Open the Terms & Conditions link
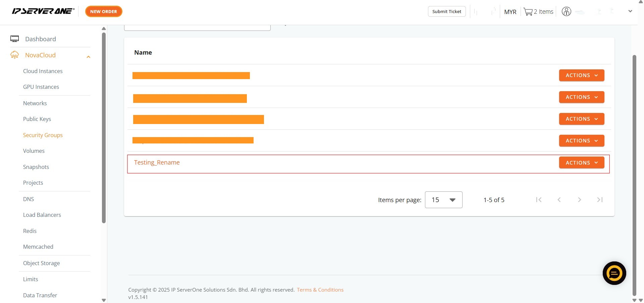 click(x=320, y=290)
